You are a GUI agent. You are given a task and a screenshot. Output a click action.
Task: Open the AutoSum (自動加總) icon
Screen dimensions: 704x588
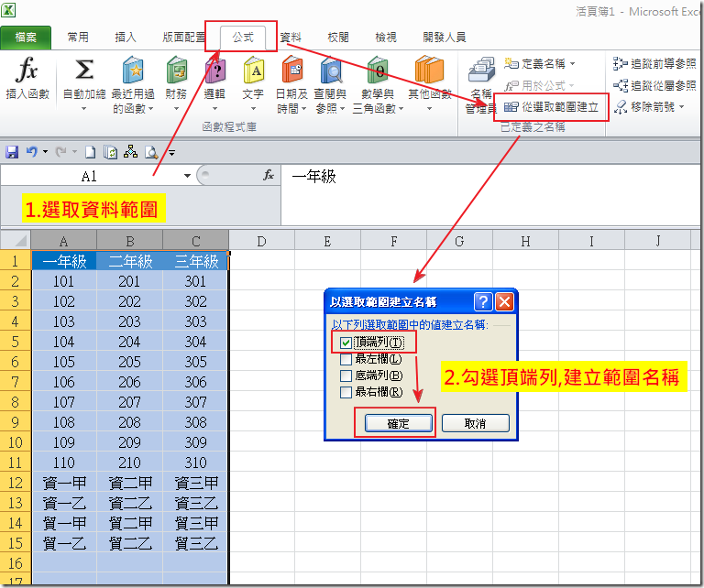(x=84, y=71)
